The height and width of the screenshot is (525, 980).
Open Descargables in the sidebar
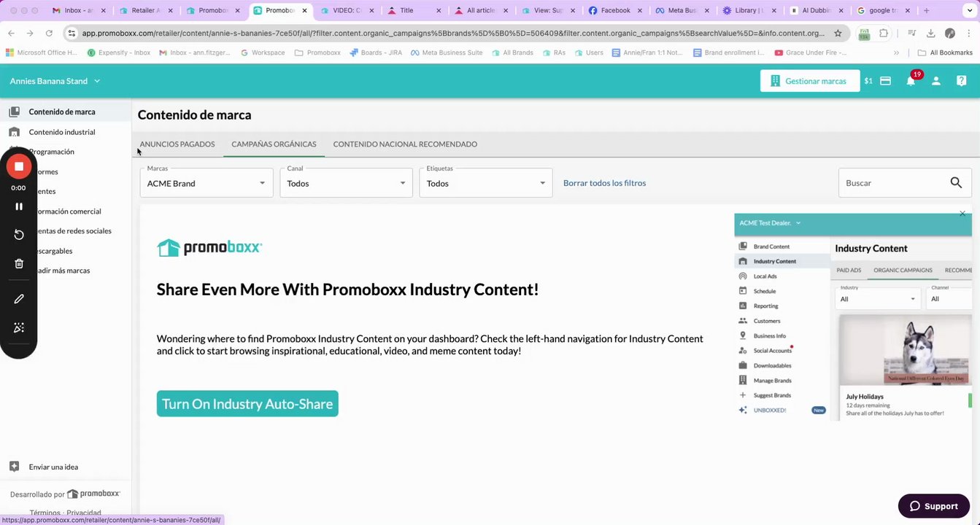(x=53, y=251)
